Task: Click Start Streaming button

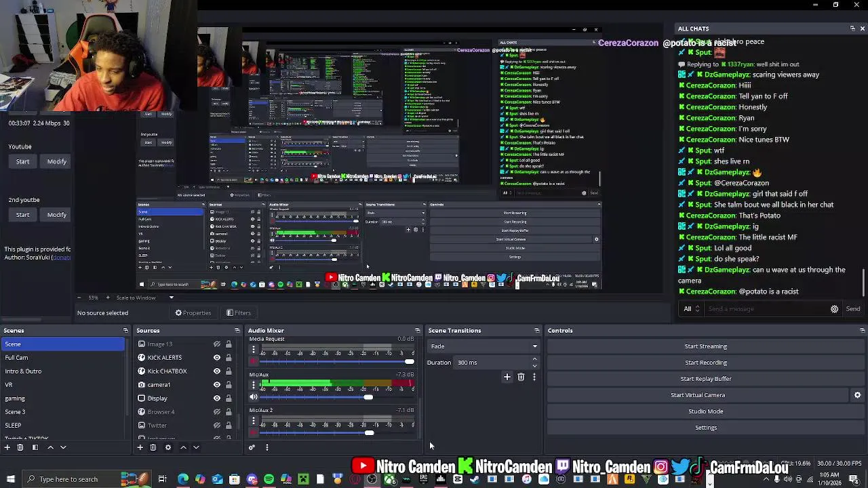Action: 705,346
